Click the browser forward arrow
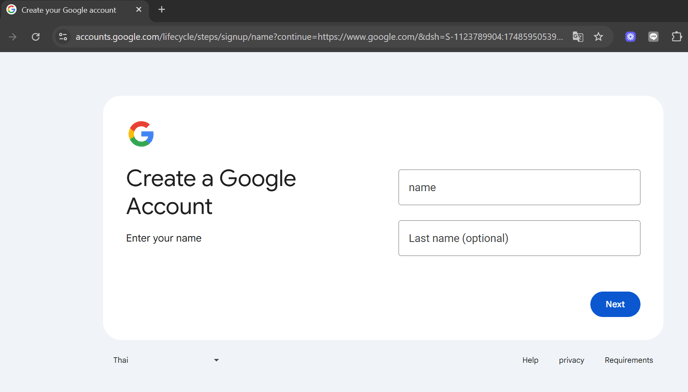This screenshot has height=392, width=688. [x=12, y=37]
